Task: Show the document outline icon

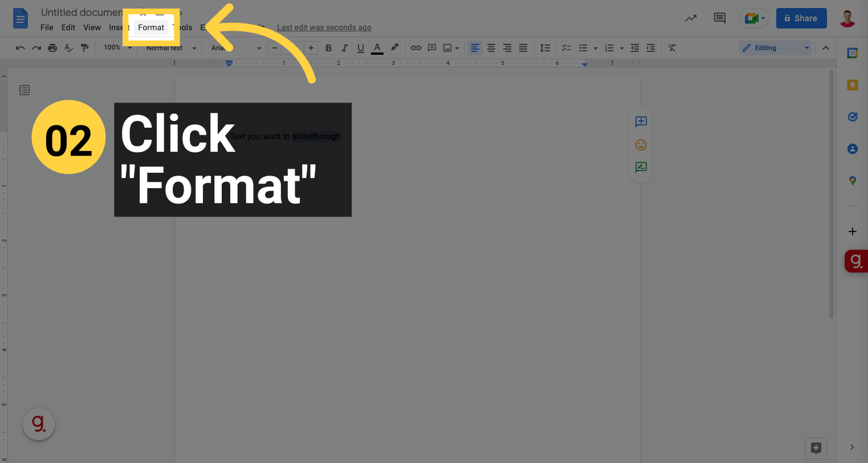Action: [x=24, y=90]
